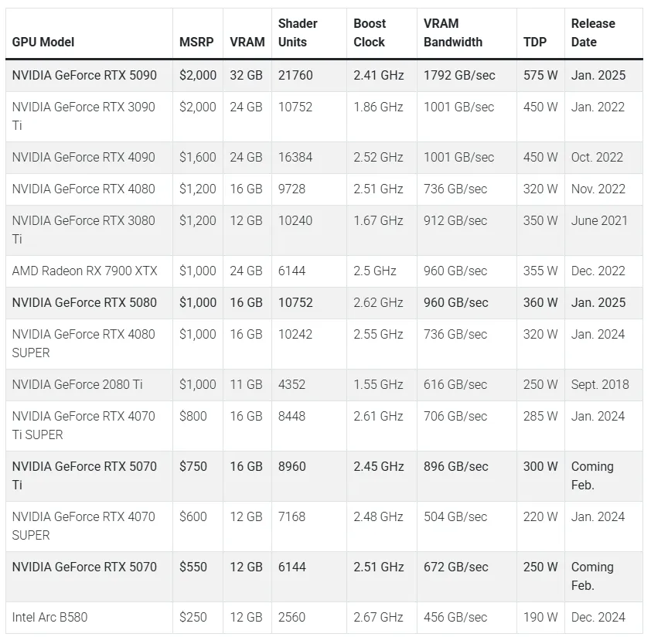Select the VRAM Bandwidth column header

(x=452, y=32)
